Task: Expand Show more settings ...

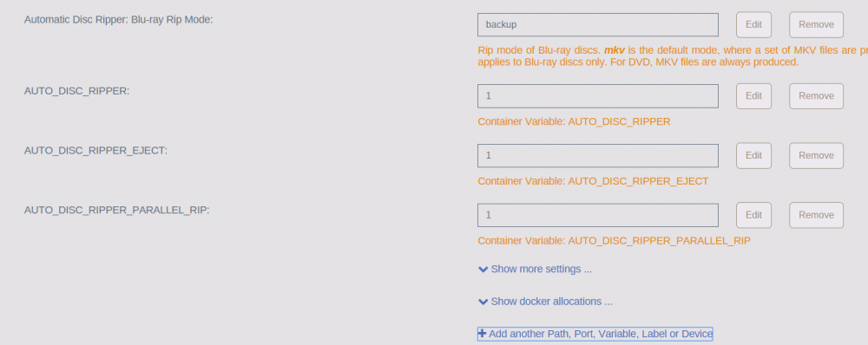Action: [536, 270]
